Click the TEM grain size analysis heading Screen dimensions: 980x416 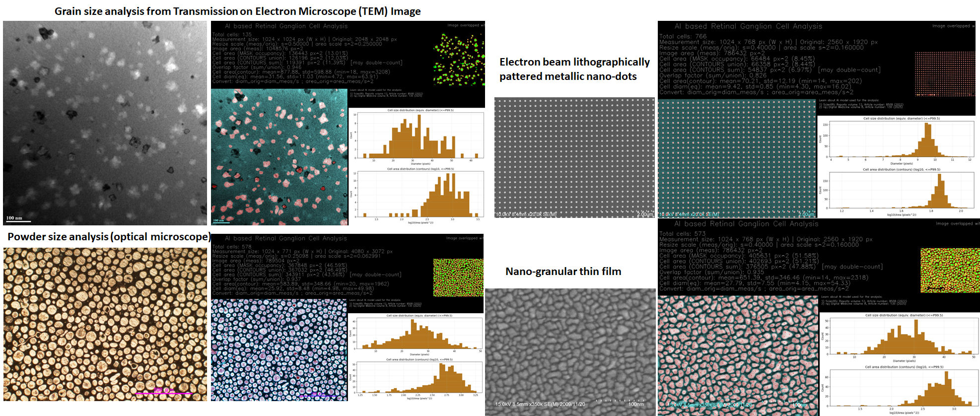(237, 11)
